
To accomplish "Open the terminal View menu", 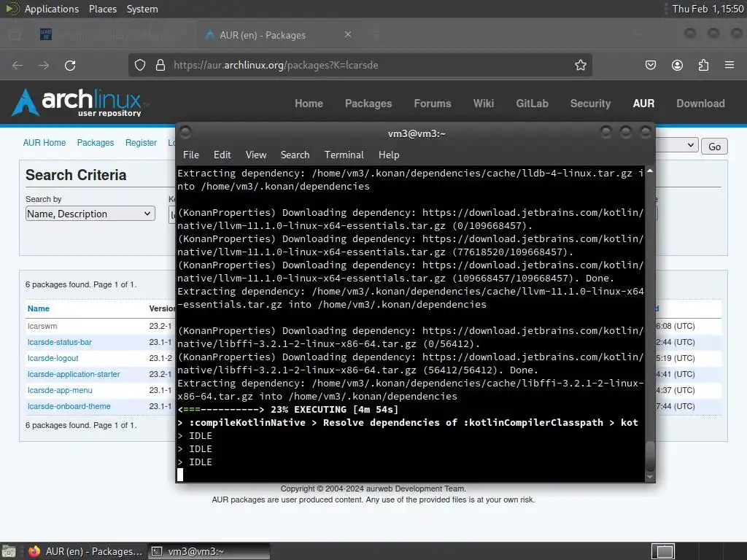I will (x=256, y=155).
